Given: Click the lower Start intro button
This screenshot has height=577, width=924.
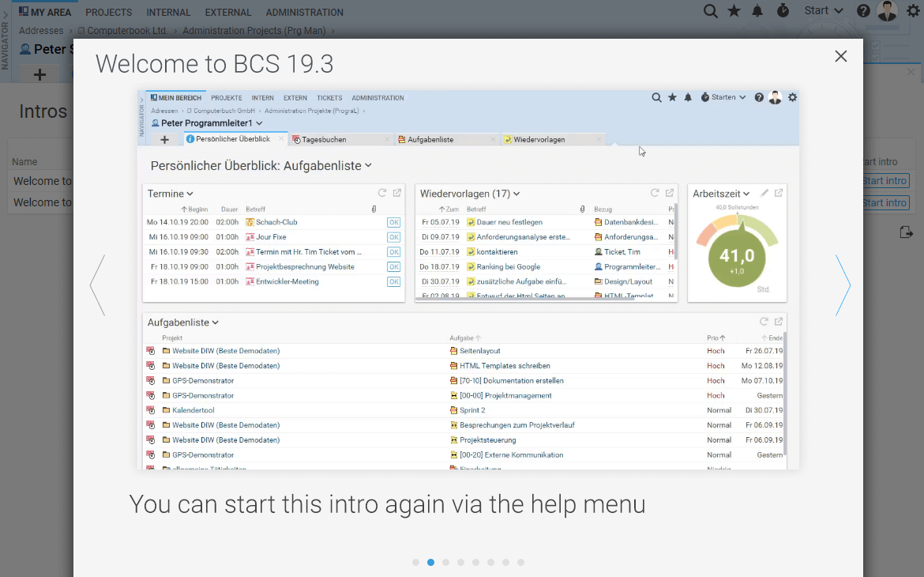Looking at the screenshot, I should coord(885,202).
